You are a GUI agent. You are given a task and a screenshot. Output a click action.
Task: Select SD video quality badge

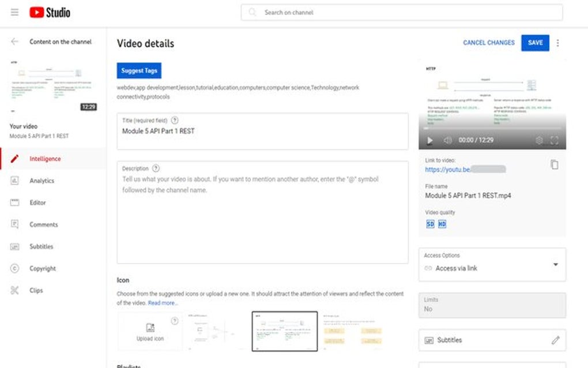tap(429, 224)
